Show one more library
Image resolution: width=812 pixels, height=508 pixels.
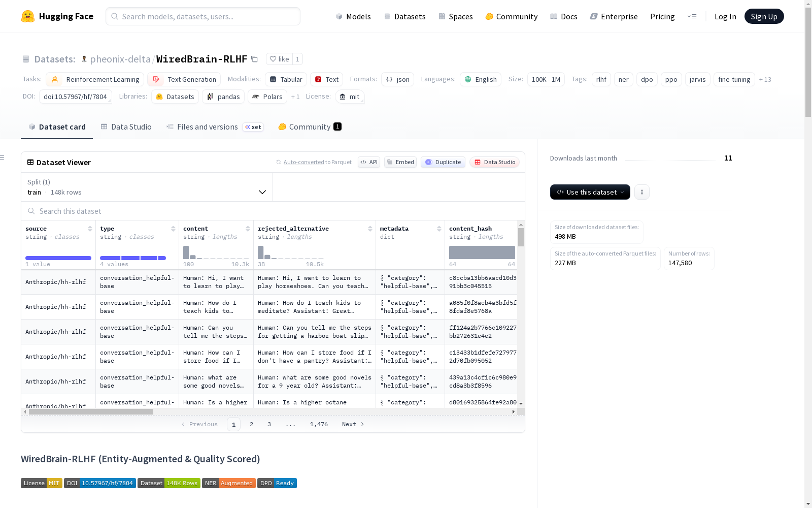click(x=295, y=97)
